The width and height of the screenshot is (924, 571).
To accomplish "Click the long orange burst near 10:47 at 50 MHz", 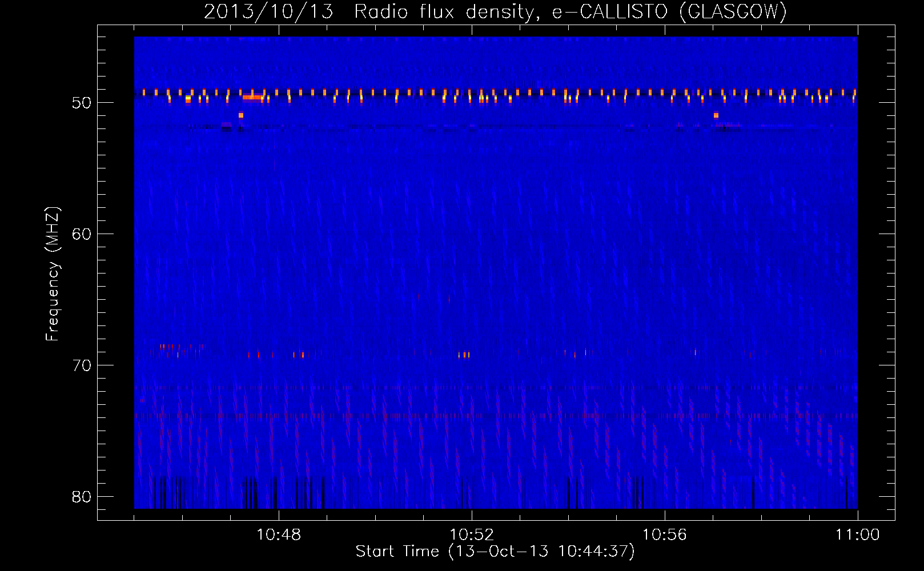I will 253,97.
